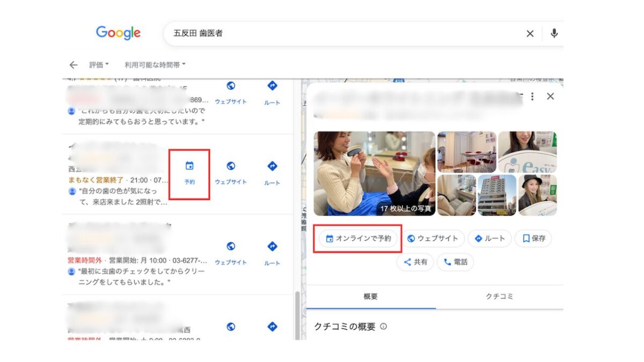The width and height of the screenshot is (644, 362).
Task: Click the Google logo
Action: [x=118, y=33]
